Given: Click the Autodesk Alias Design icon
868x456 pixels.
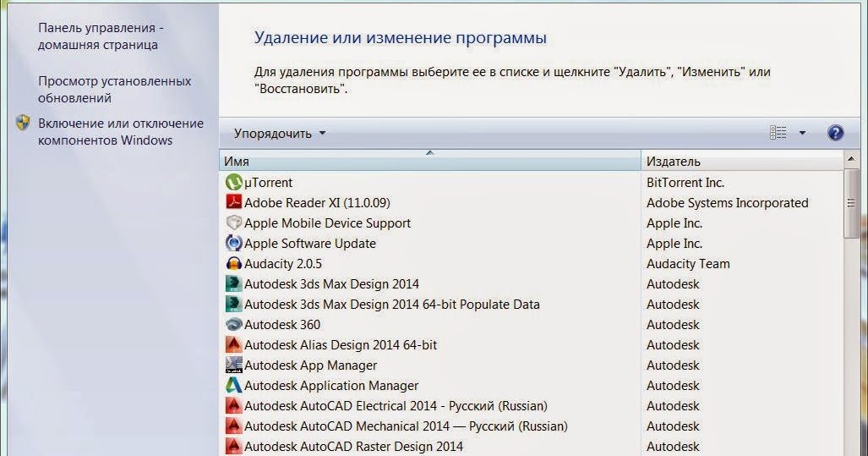Looking at the screenshot, I should [233, 344].
